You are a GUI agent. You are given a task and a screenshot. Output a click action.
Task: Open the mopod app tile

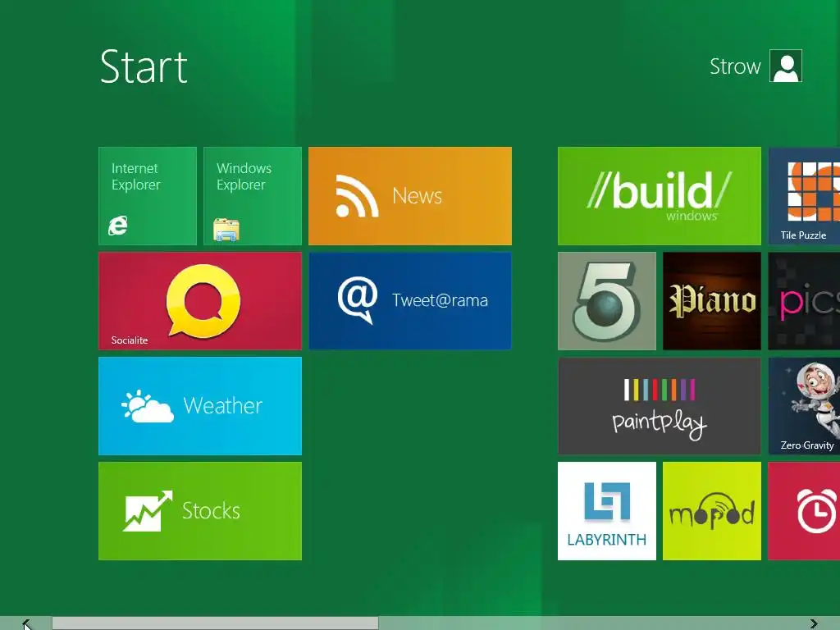pos(711,511)
